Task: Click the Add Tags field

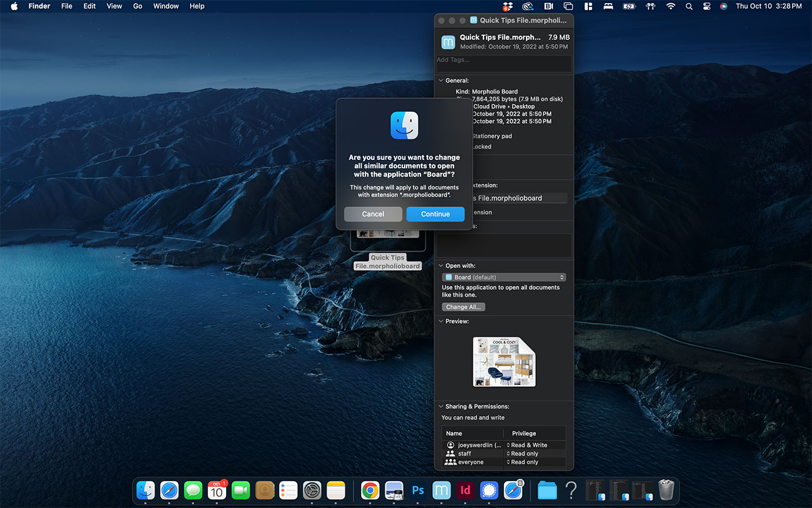Action: click(503, 63)
